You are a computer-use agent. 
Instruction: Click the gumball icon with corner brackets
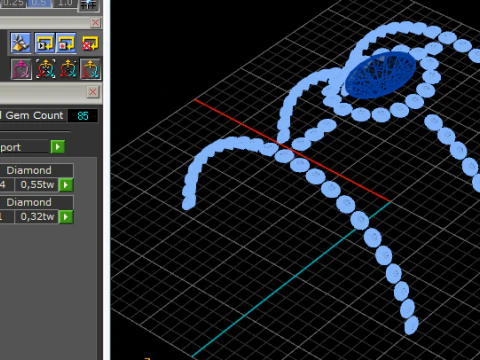click(46, 69)
